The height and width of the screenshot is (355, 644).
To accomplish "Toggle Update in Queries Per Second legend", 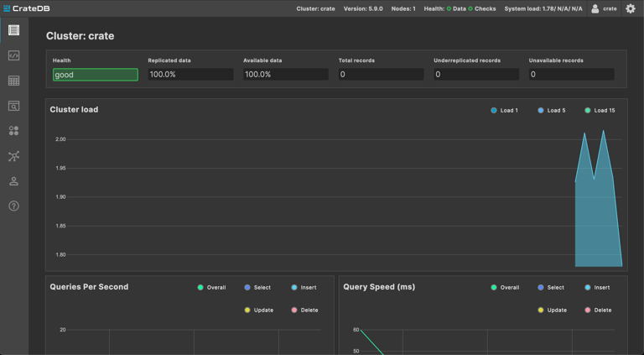I will point(259,310).
